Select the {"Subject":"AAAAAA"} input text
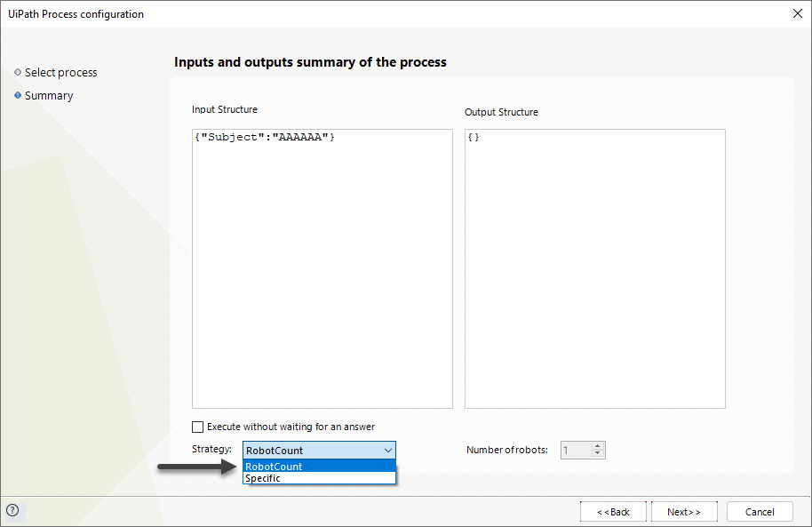The width and height of the screenshot is (812, 527). tap(265, 138)
